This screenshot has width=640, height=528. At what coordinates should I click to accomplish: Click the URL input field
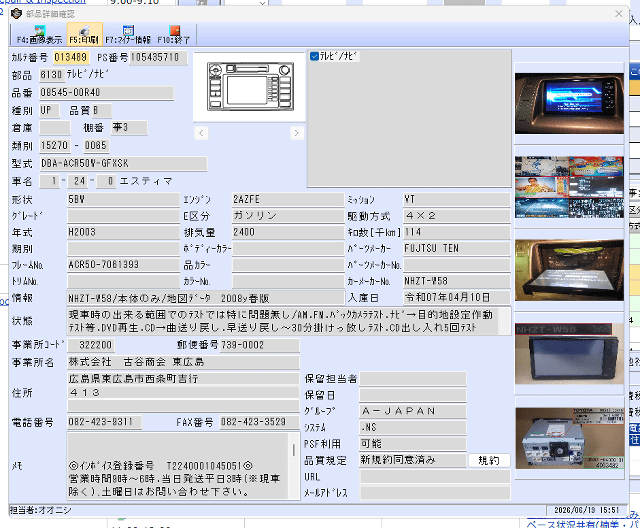coord(435,477)
